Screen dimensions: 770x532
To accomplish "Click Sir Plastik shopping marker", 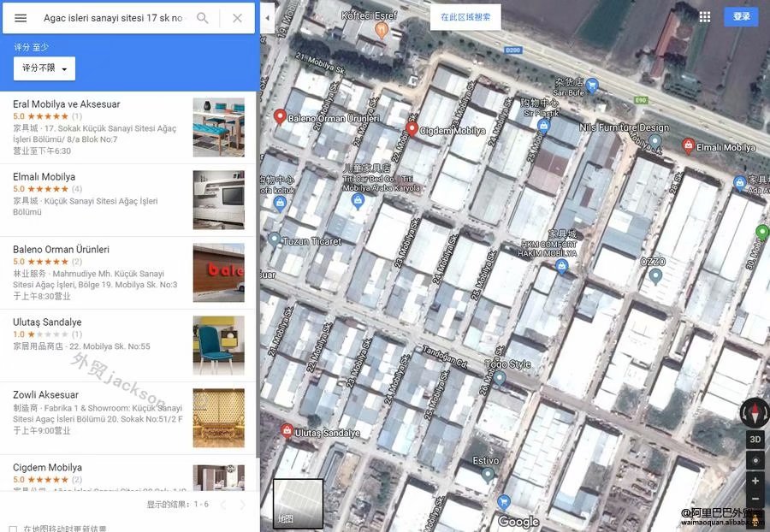I will coord(543,127).
